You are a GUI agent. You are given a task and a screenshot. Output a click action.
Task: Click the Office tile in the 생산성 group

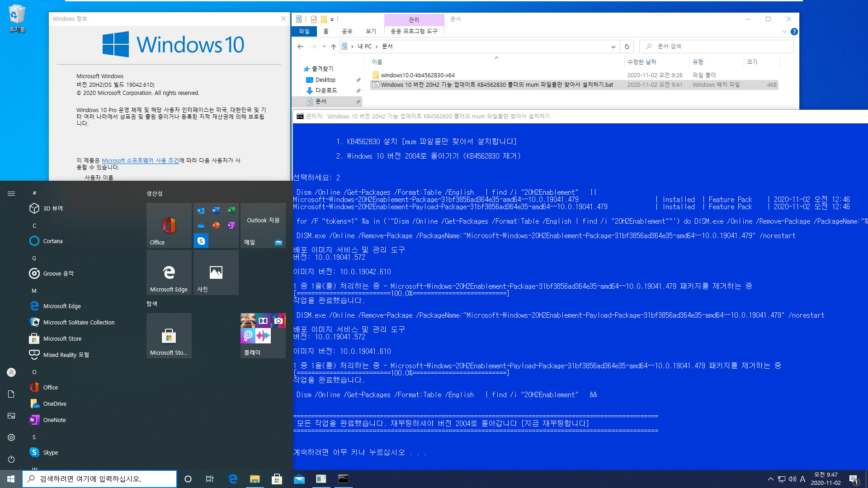(x=169, y=225)
